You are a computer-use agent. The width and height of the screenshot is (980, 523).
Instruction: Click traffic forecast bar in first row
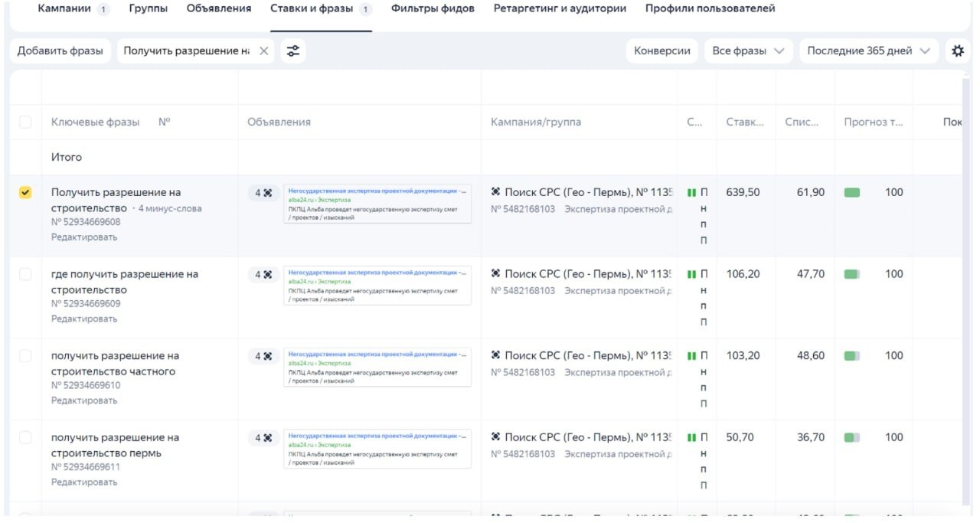(x=852, y=193)
